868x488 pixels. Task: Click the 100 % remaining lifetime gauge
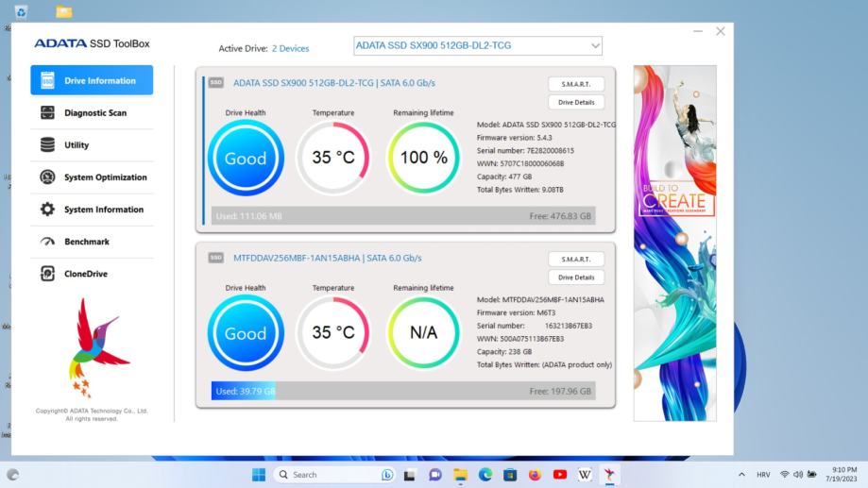423,158
